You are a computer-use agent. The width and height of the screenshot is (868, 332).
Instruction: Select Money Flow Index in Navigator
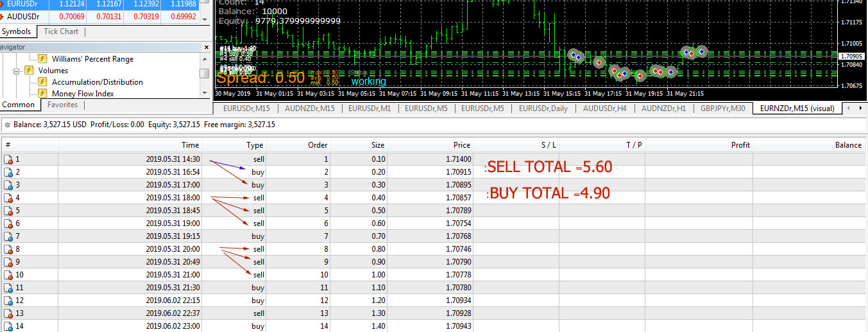coord(83,93)
